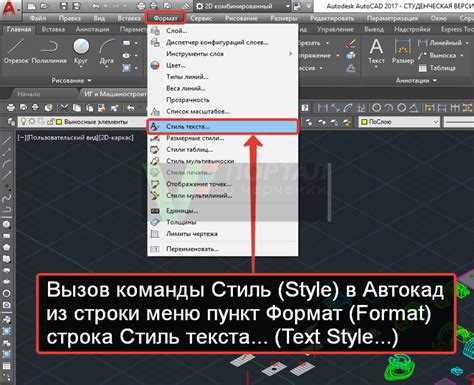Switch to the Управление ribbon tab

[x=335, y=29]
